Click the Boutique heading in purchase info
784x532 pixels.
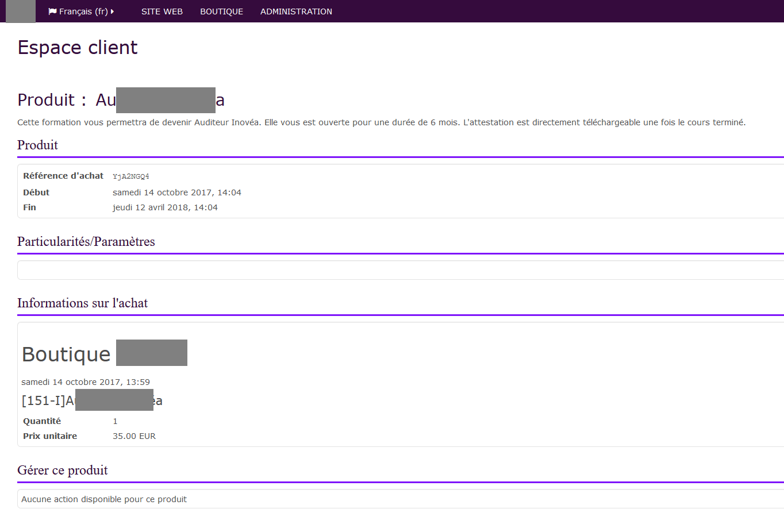tap(66, 354)
